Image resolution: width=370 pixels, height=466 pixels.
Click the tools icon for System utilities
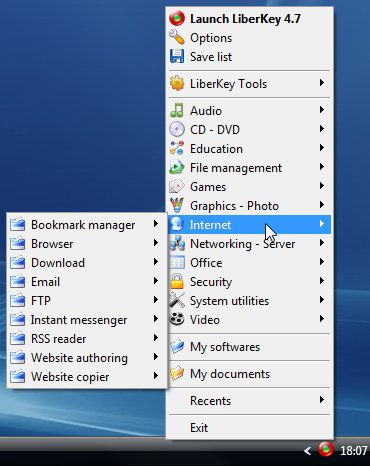(x=177, y=301)
